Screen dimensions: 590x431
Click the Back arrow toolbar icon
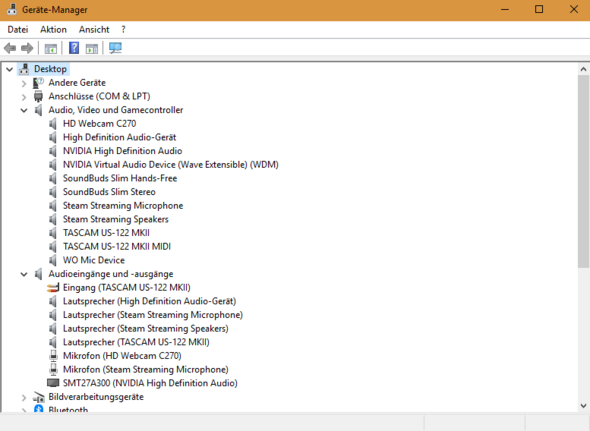[x=10, y=48]
